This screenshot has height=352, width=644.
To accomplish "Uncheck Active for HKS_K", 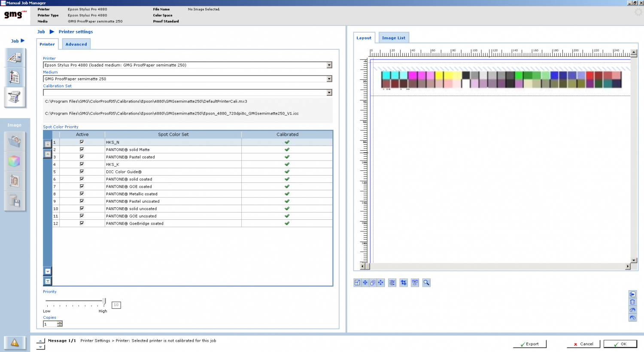I will point(82,164).
